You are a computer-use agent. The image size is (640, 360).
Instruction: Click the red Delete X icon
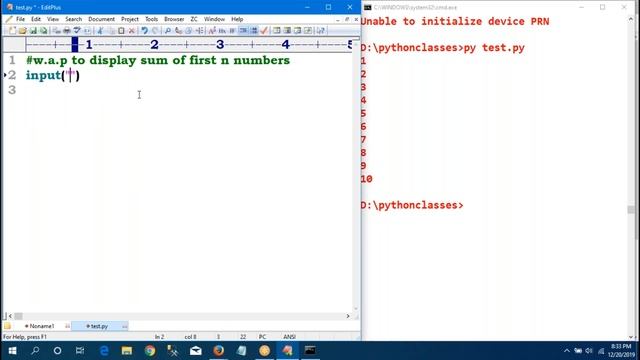pyautogui.click(x=132, y=31)
